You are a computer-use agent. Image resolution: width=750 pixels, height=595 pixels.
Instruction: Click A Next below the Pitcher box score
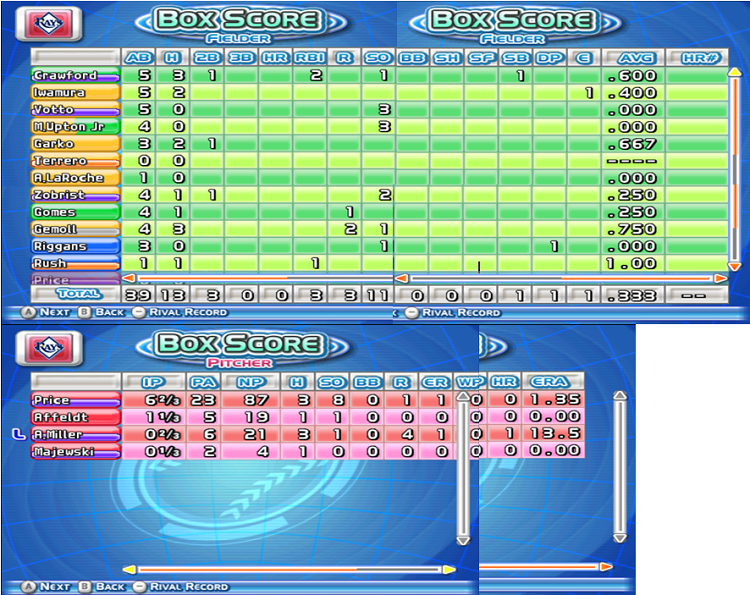coord(46,587)
